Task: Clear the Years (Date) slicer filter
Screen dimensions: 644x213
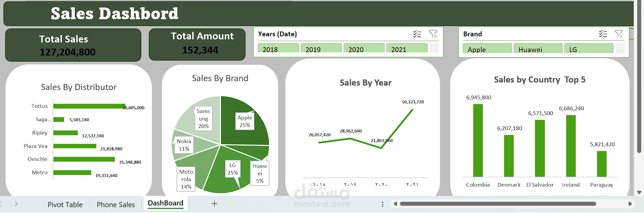Action: (433, 34)
